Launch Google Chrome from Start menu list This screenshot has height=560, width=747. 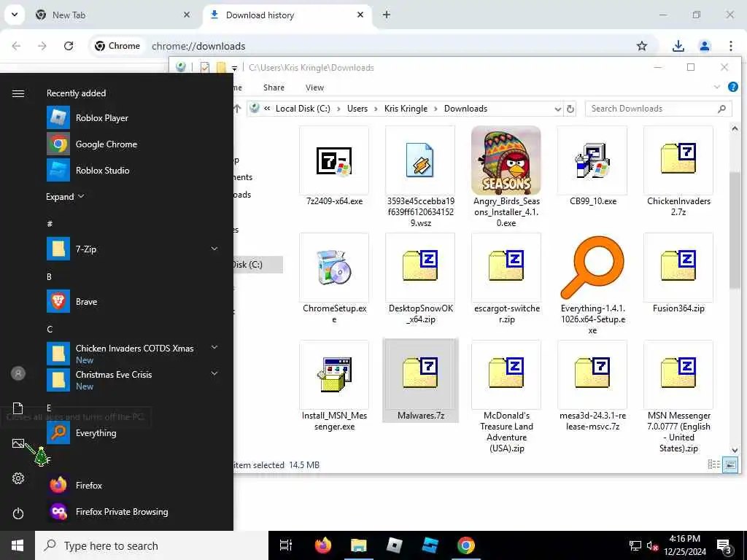point(133,144)
